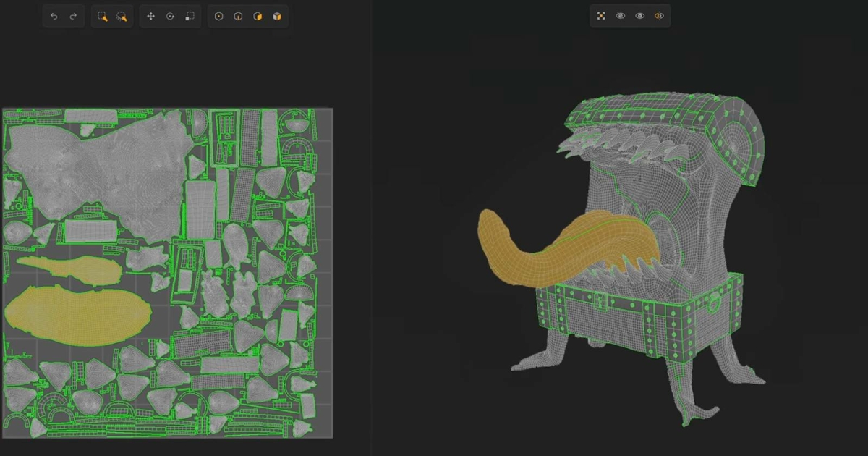This screenshot has width=868, height=456.
Task: Select the smaller yellow tongue UV island
Action: point(69,269)
